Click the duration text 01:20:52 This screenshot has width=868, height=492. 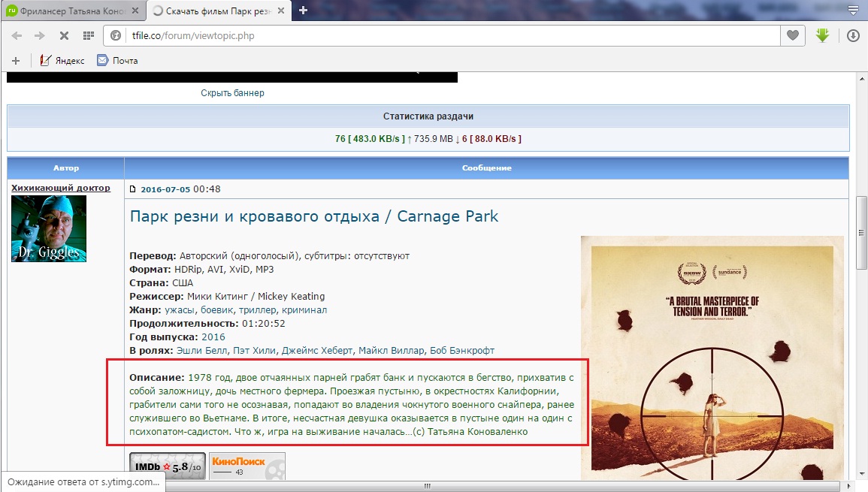click(x=263, y=324)
